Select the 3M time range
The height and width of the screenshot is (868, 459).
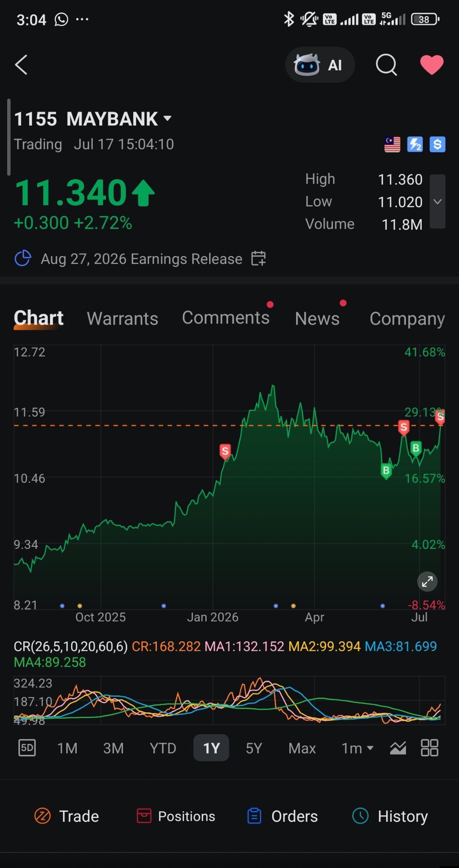pos(113,748)
